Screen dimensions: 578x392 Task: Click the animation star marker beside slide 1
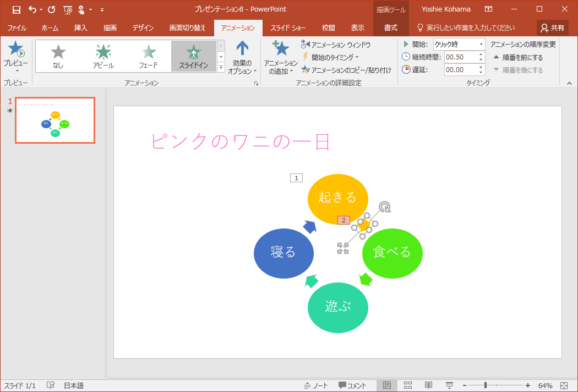(10, 110)
